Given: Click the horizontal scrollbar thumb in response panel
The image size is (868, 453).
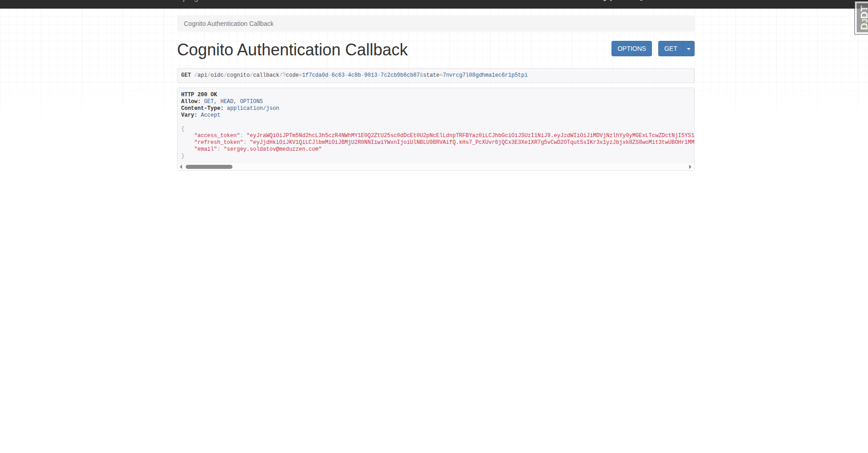Looking at the screenshot, I should pos(209,167).
